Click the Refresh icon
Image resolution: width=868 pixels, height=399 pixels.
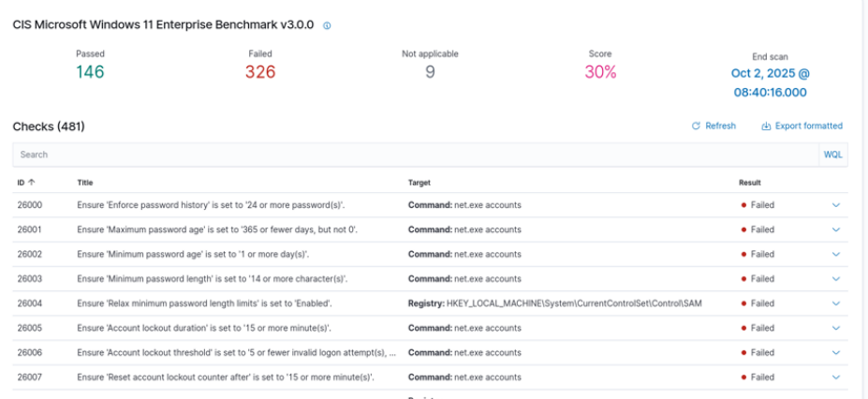point(696,126)
